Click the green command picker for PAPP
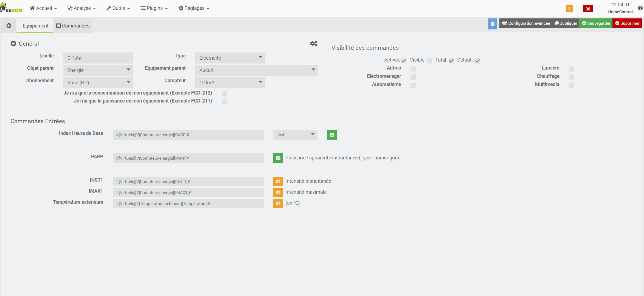 tap(278, 158)
